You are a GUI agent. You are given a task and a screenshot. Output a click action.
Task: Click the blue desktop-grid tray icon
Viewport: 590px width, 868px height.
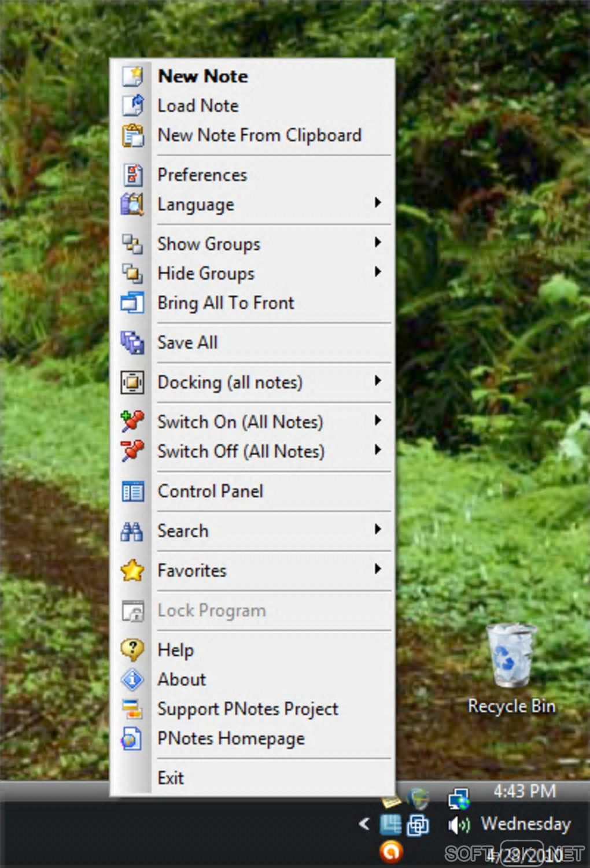[391, 825]
